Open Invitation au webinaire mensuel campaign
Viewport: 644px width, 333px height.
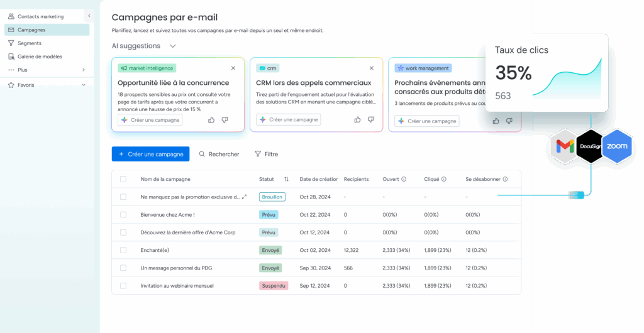pyautogui.click(x=177, y=286)
